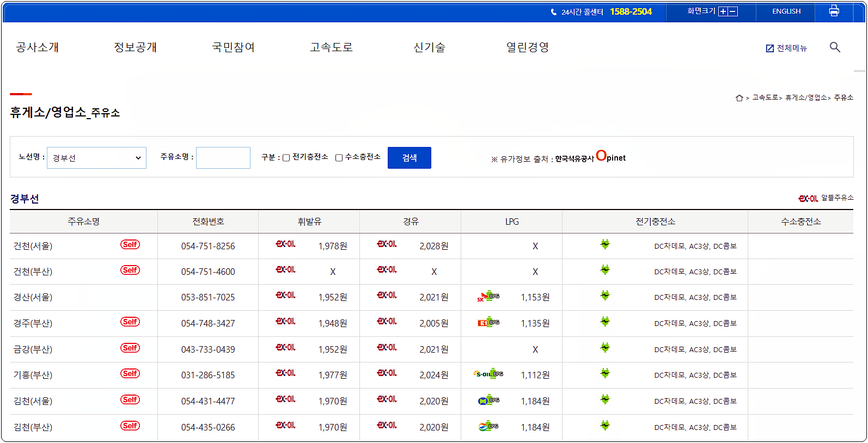Click ex-OIL 알뜰주유소 legend logo

tap(808, 199)
